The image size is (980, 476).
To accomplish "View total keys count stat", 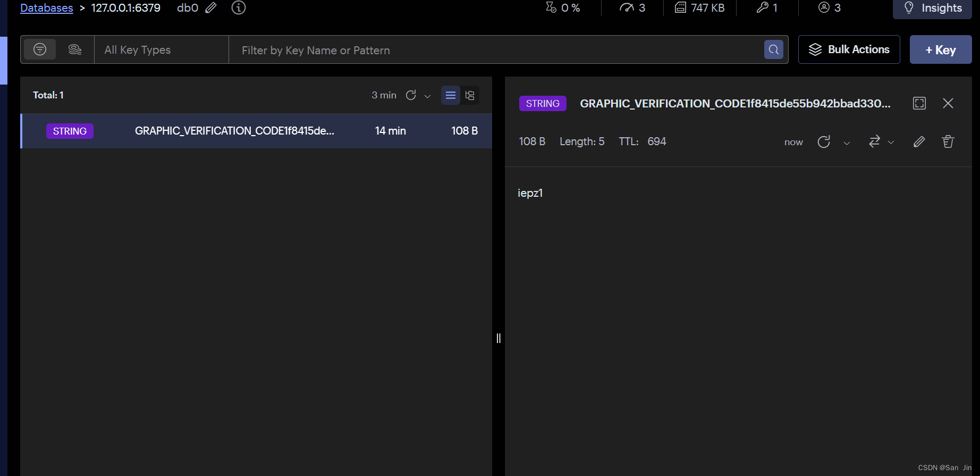I will tap(767, 7).
